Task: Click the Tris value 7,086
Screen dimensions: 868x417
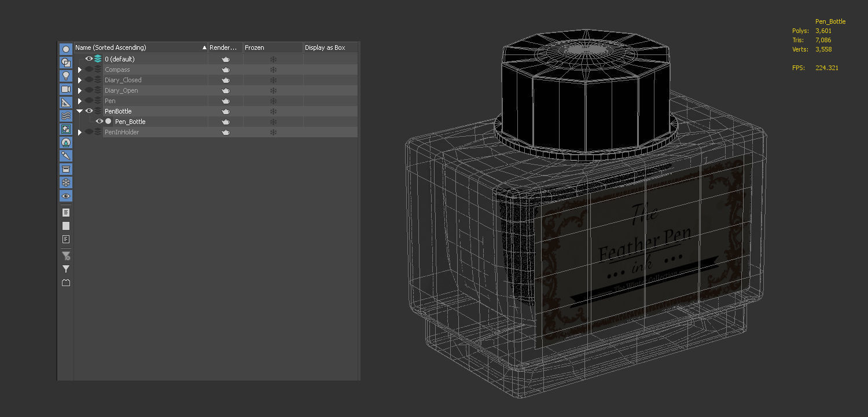Action: click(x=823, y=40)
